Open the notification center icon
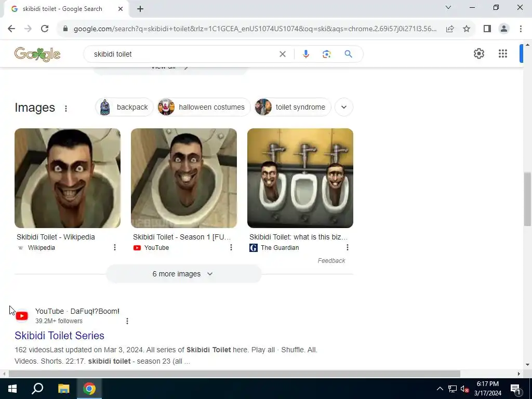Image resolution: width=532 pixels, height=399 pixels. [516, 390]
